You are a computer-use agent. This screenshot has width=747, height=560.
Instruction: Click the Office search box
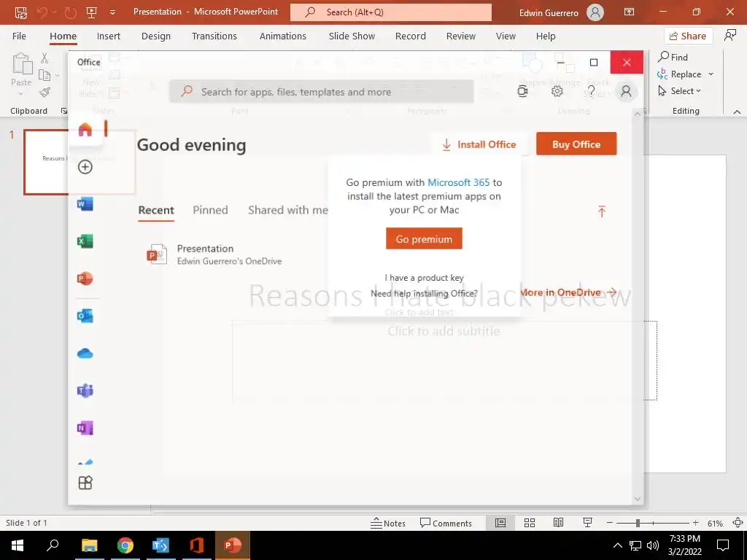pyautogui.click(x=322, y=91)
